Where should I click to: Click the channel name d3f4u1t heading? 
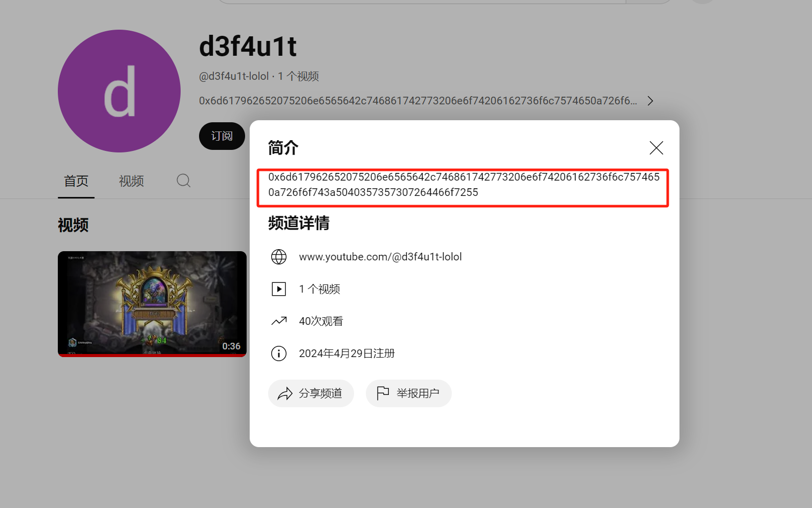248,47
